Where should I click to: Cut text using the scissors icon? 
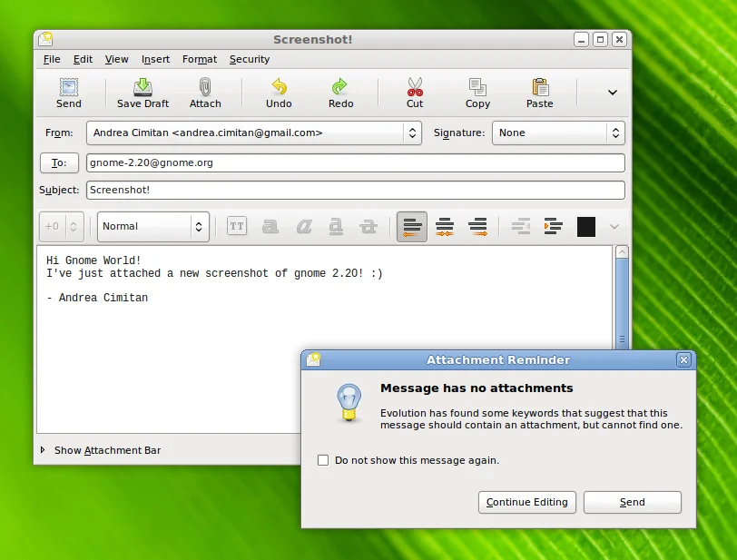414,91
